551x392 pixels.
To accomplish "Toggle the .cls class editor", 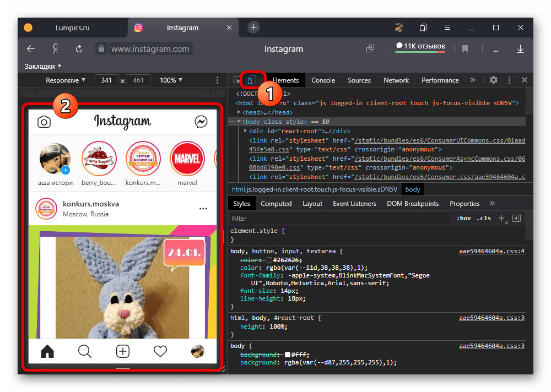I will (x=484, y=219).
